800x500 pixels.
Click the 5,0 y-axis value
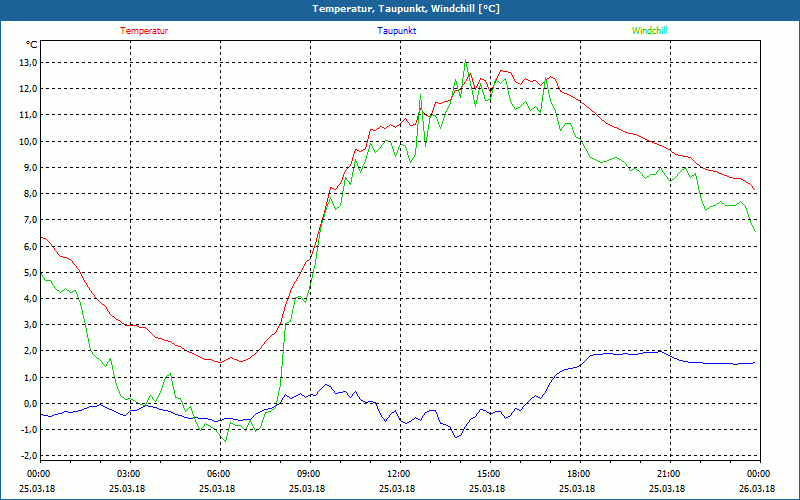click(30, 272)
